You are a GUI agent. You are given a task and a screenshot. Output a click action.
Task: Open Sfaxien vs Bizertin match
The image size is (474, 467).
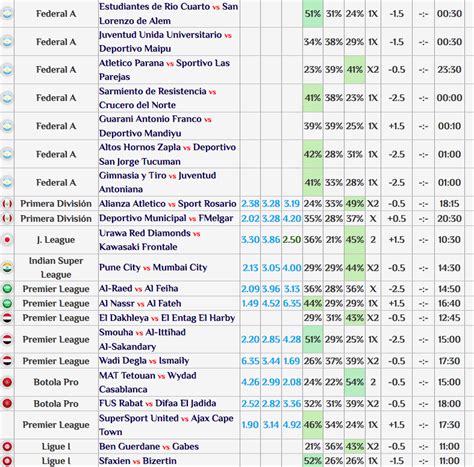(x=138, y=461)
